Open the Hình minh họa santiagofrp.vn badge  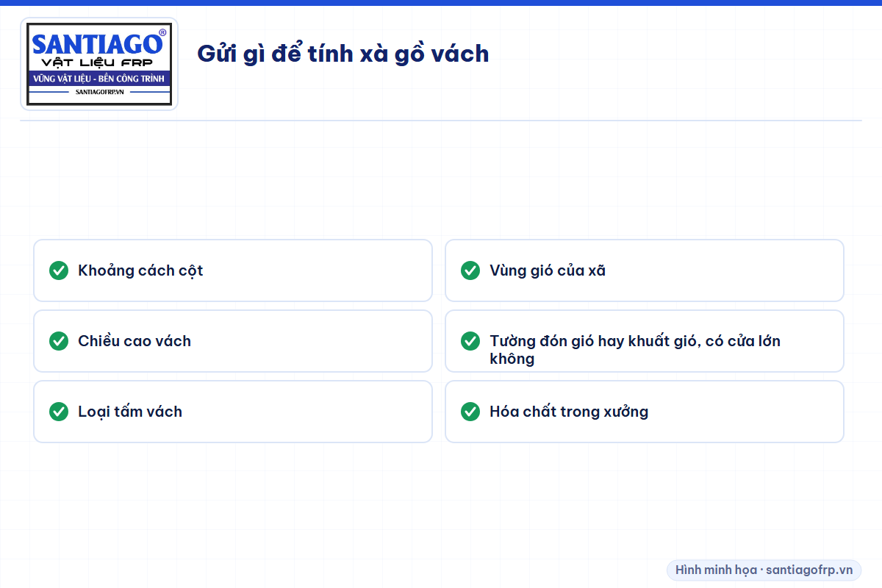(x=764, y=570)
